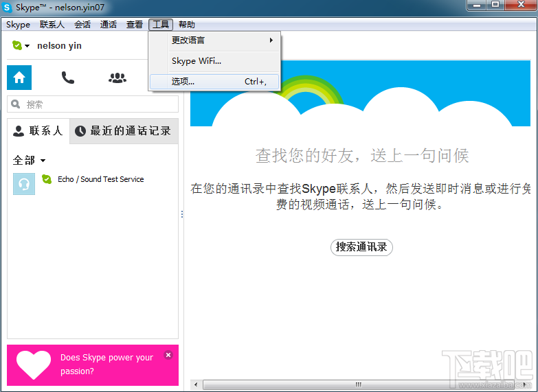Screen dimensions: 538x392
Task: Expand the 更改语言 submenu
Action: click(x=215, y=41)
